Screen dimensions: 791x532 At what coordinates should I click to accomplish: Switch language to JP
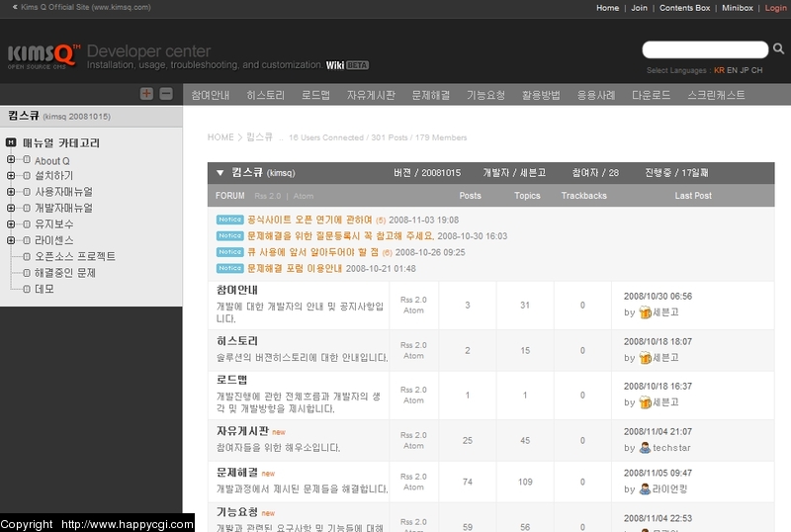pyautogui.click(x=745, y=70)
